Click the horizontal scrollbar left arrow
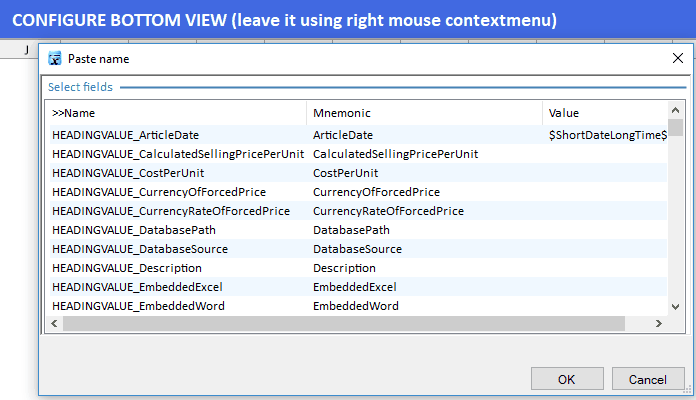This screenshot has width=696, height=400. click(54, 324)
